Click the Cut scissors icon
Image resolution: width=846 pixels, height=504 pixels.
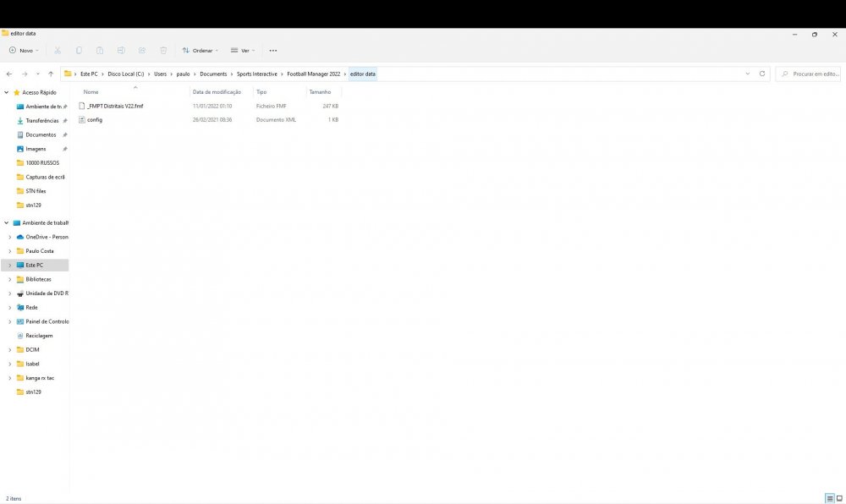pyautogui.click(x=58, y=50)
